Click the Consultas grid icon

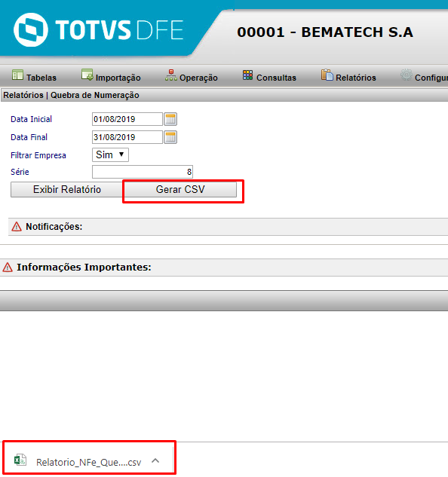pos(247,75)
